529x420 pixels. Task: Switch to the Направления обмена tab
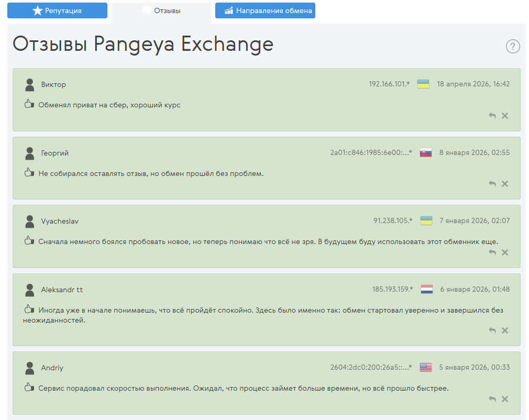[x=265, y=10]
